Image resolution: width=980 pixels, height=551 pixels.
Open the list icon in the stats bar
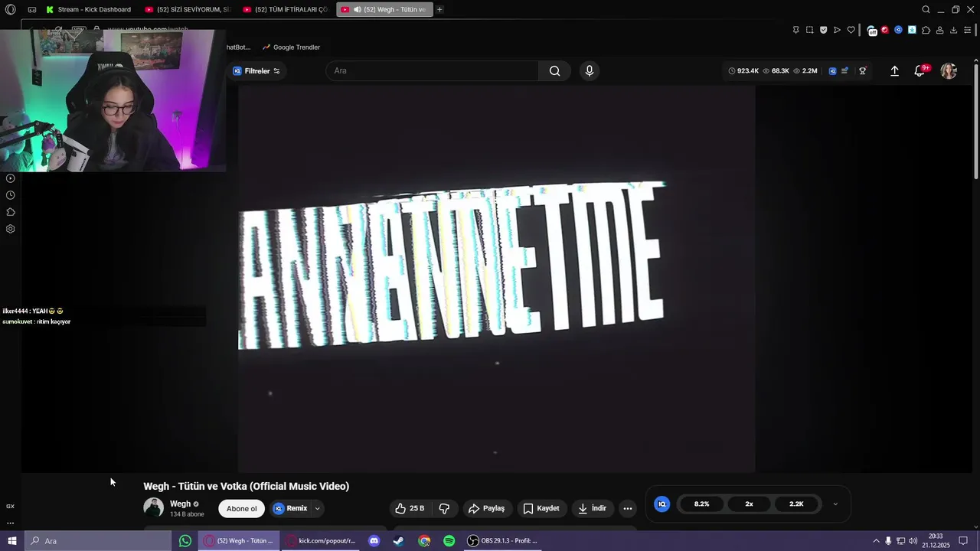pos(844,70)
